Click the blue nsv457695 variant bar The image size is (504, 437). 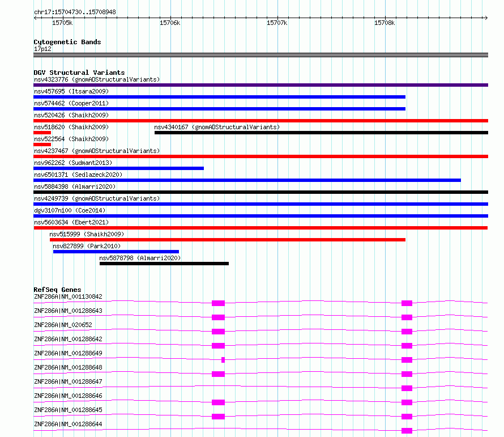[220, 97]
